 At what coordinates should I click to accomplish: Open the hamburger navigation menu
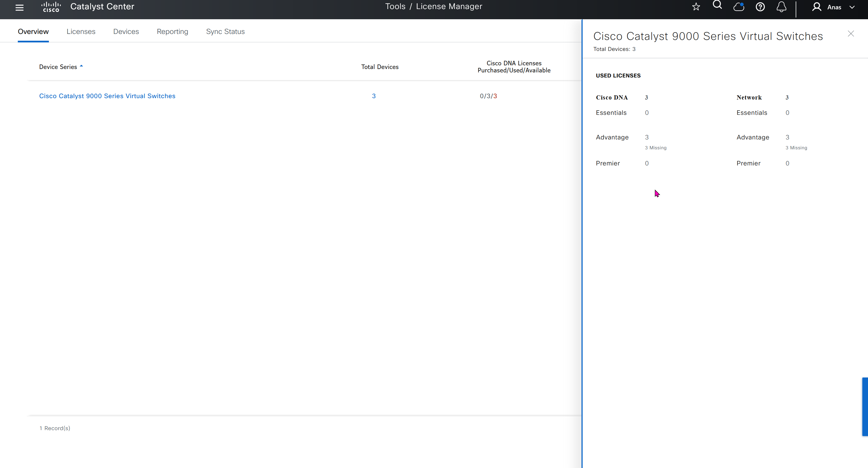pyautogui.click(x=19, y=7)
